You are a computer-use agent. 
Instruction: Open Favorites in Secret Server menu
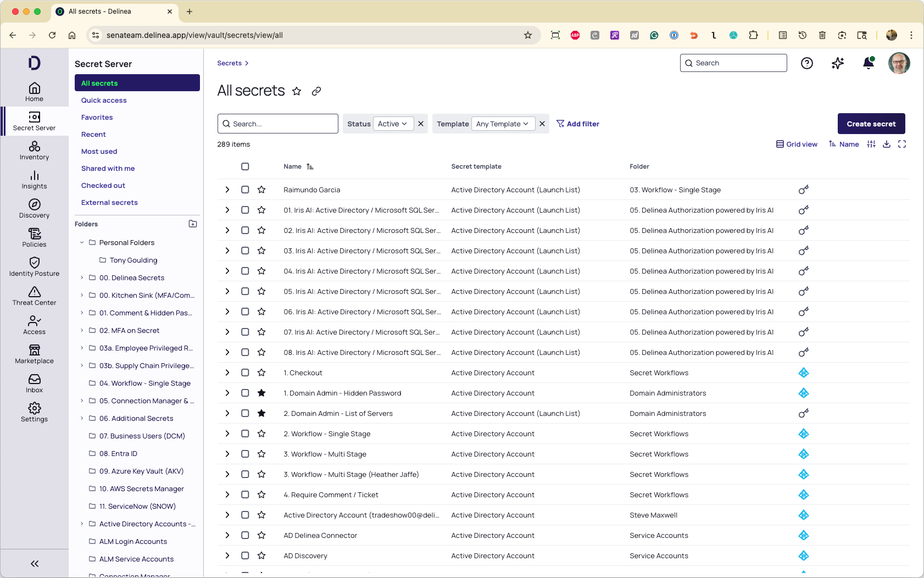click(x=97, y=117)
